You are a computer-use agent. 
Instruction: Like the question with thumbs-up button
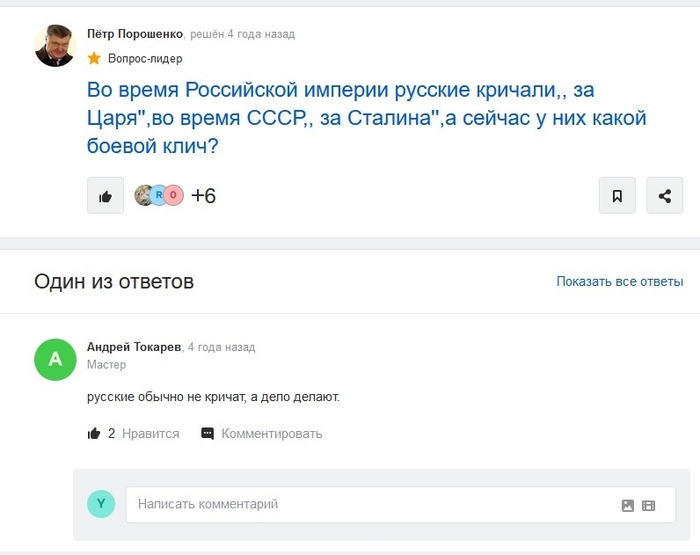coord(105,196)
